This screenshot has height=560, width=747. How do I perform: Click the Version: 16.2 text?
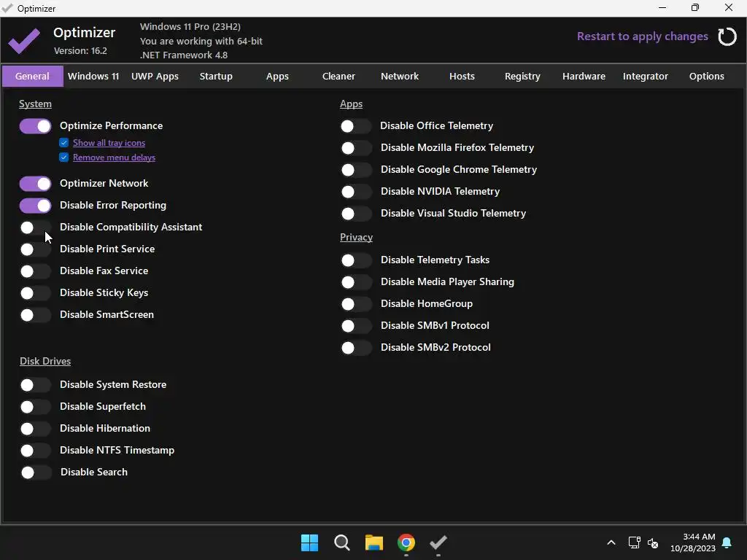[x=80, y=51]
